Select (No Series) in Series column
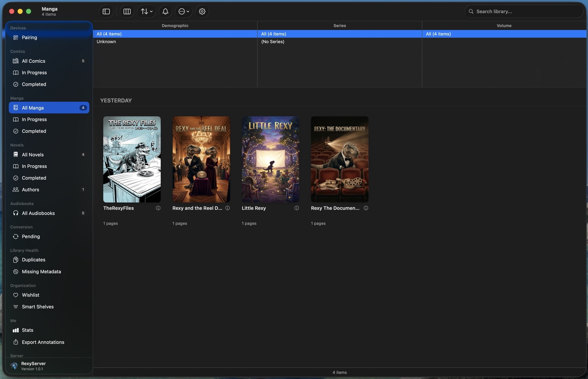Screen dimensions: 588x379 pyautogui.click(x=340, y=42)
